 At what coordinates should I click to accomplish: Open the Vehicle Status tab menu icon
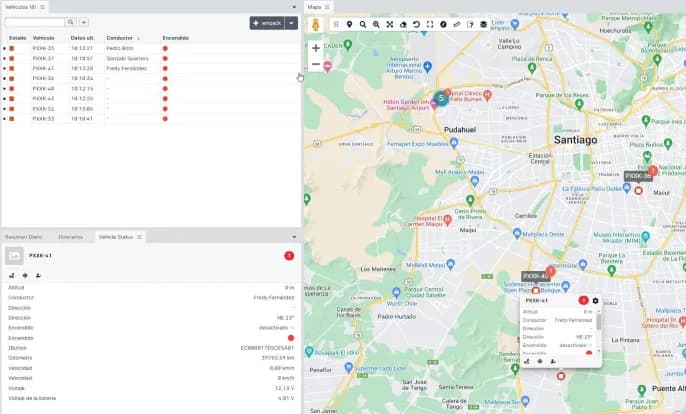(139, 237)
